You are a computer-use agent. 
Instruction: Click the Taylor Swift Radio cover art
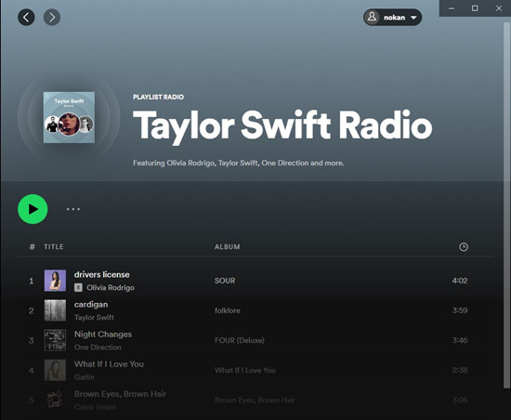(x=69, y=117)
